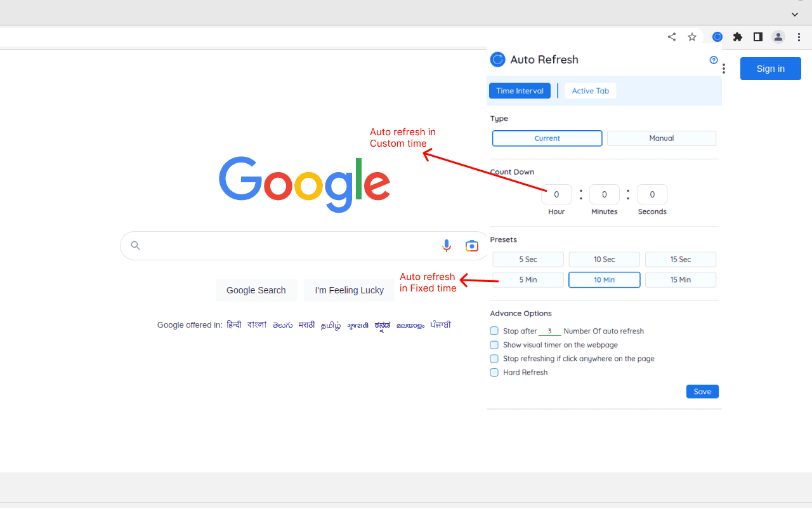Enable Stop refreshing if click anywhere
The image size is (812, 508).
494,359
